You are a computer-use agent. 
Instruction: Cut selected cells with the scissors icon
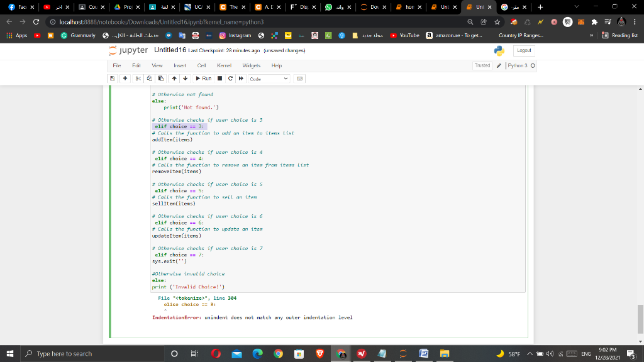[138, 79]
